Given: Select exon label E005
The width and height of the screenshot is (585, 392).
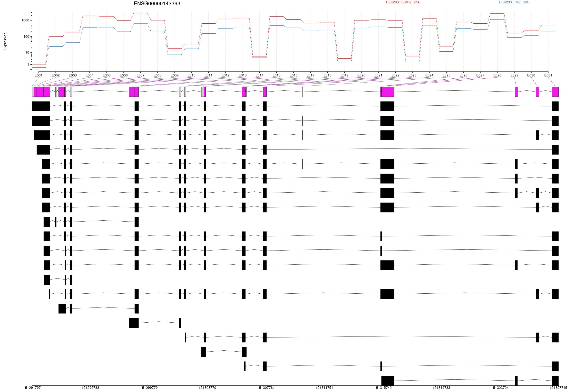Looking at the screenshot, I should (107, 75).
